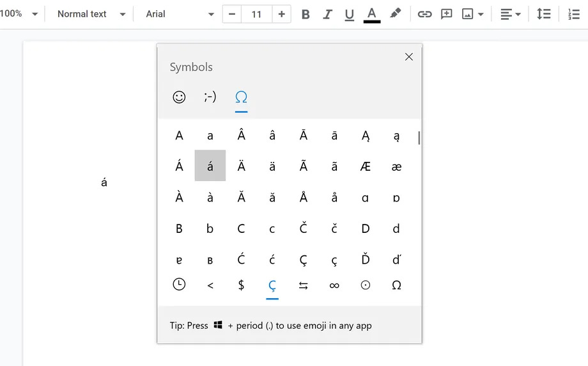The width and height of the screenshot is (588, 366).
Task: Switch to the emoji smiley tab
Action: click(179, 97)
